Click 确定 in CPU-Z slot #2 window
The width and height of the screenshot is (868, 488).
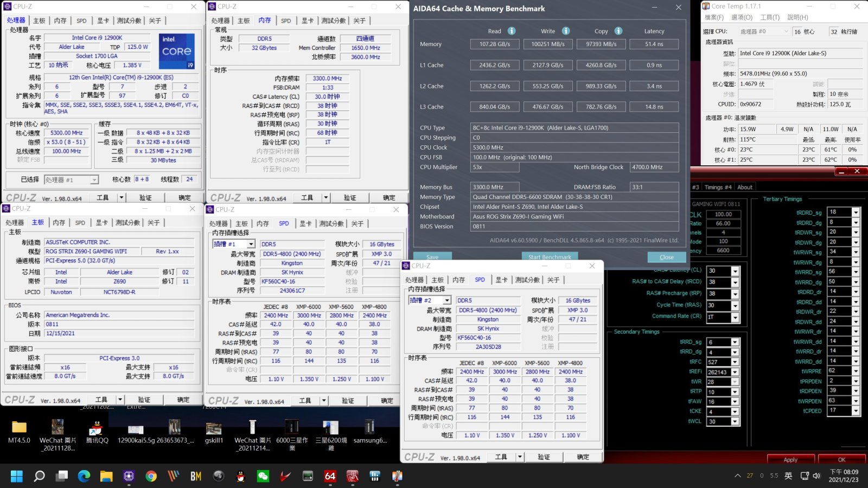tap(583, 457)
